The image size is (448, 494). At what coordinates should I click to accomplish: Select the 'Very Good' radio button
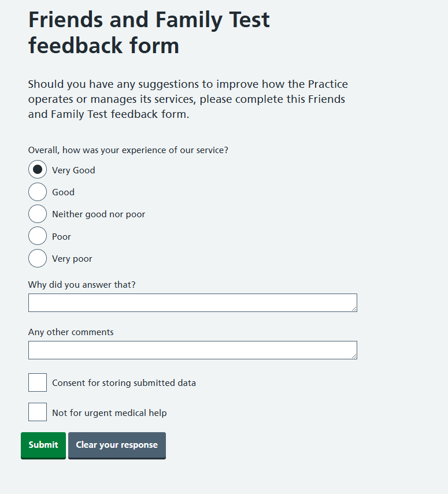coord(38,170)
